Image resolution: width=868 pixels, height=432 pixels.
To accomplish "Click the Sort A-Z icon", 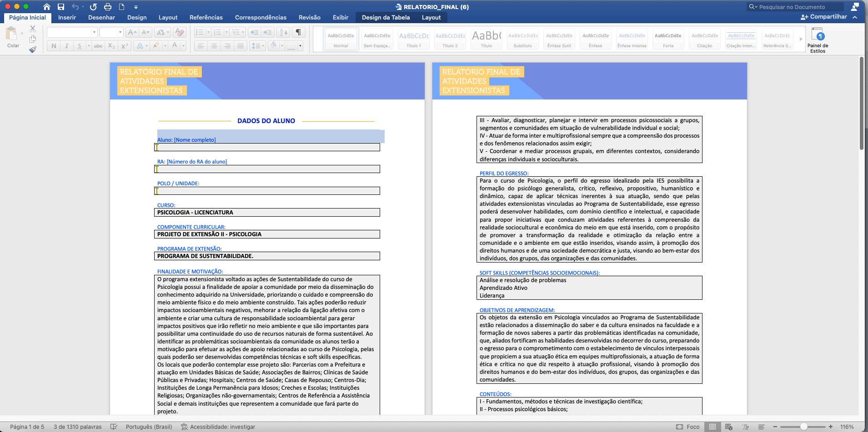I will 283,32.
